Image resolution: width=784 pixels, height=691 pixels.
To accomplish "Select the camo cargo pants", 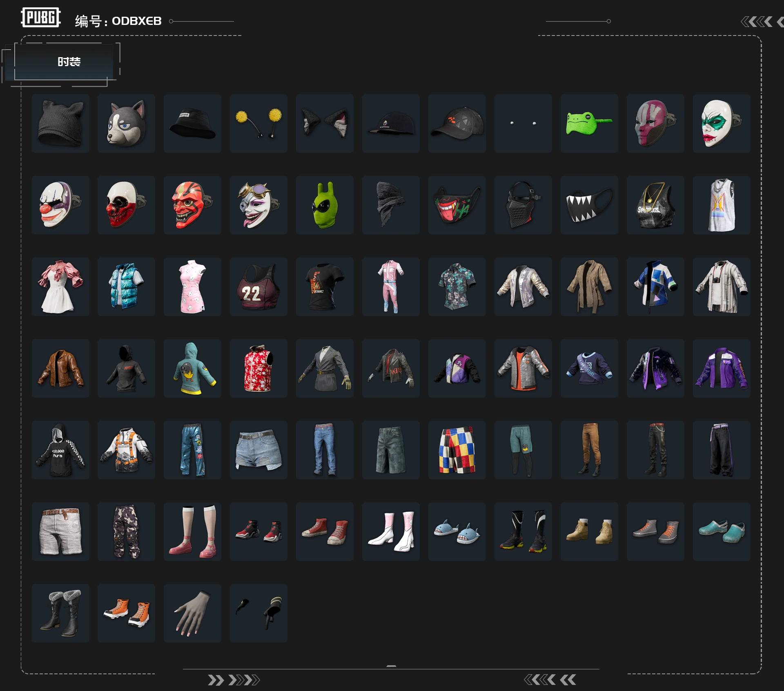I will click(x=126, y=531).
